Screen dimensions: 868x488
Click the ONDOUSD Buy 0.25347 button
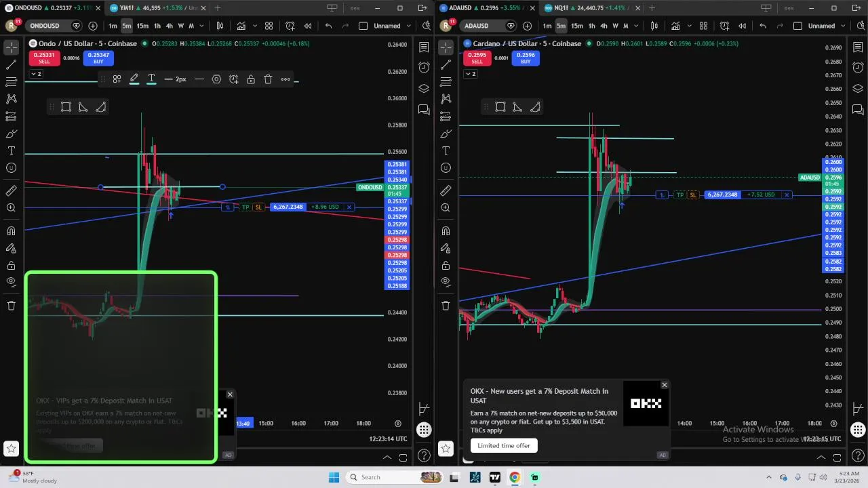98,58
